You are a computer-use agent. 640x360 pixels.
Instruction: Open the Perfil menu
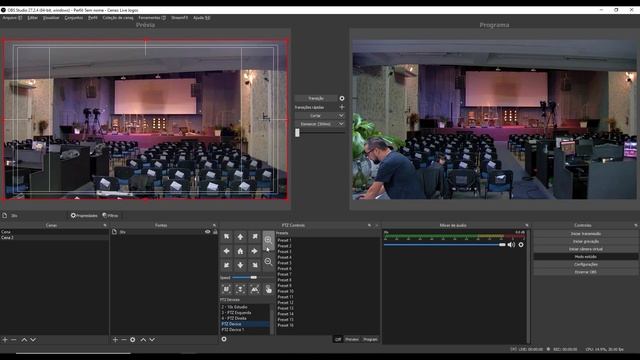pos(93,18)
